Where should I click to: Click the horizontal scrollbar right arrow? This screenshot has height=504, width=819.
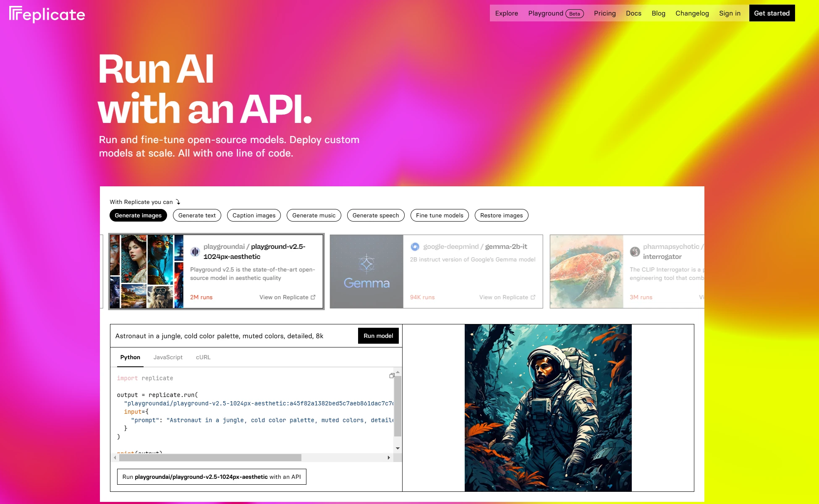tap(389, 457)
